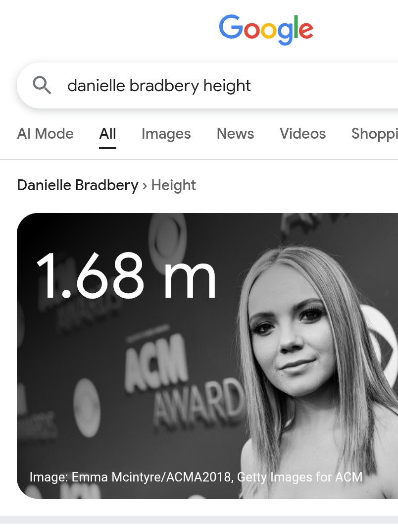The image size is (398, 532).
Task: Open the Images tab
Action: click(166, 134)
